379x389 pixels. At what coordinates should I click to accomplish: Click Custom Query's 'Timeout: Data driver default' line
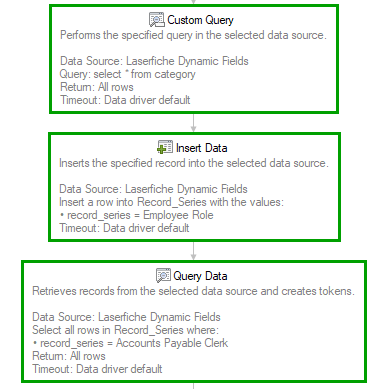[125, 100]
